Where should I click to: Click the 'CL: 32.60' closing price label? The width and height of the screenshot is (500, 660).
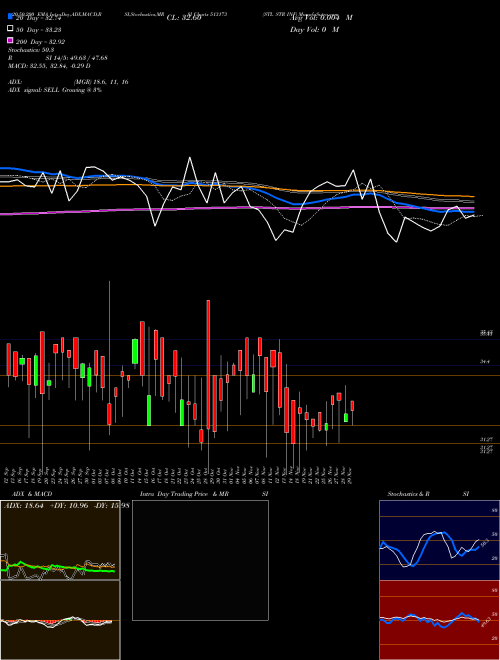pyautogui.click(x=184, y=18)
